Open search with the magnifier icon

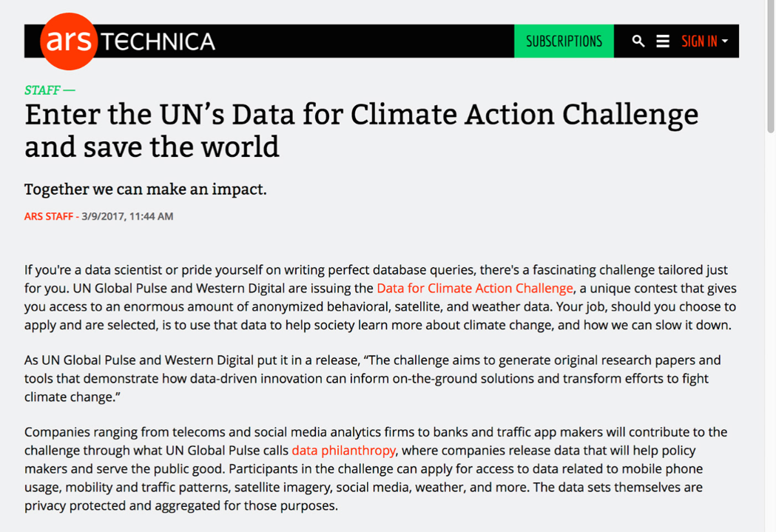pos(638,41)
